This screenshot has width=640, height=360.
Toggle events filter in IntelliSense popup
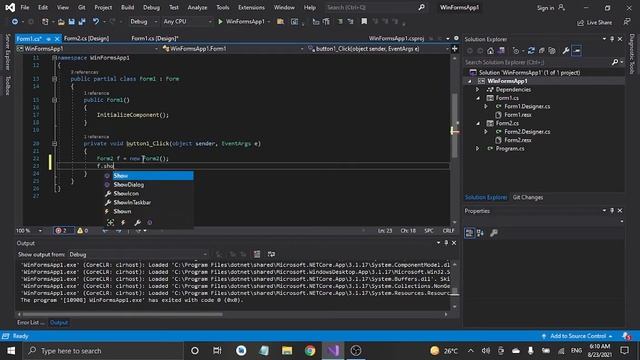coord(123,222)
